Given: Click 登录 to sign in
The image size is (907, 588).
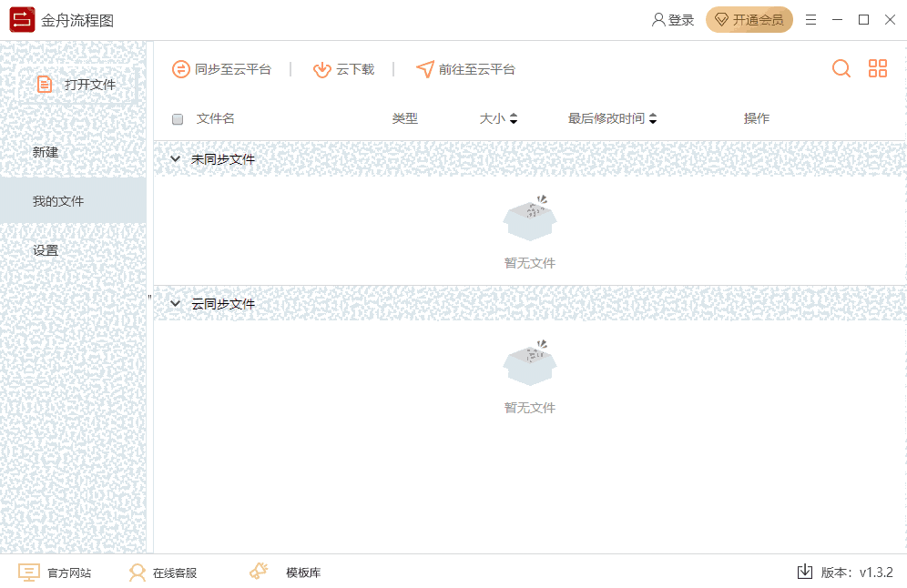Looking at the screenshot, I should click(x=673, y=19).
